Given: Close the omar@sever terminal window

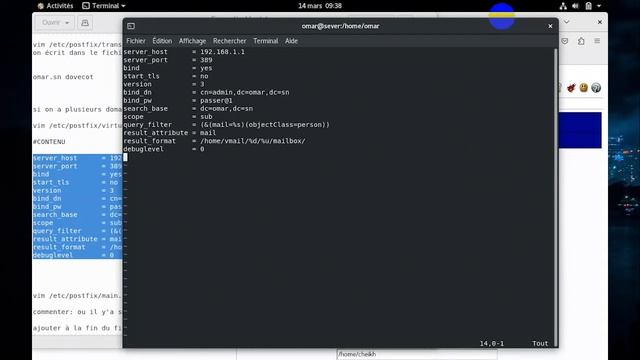Looking at the screenshot, I should click(550, 26).
